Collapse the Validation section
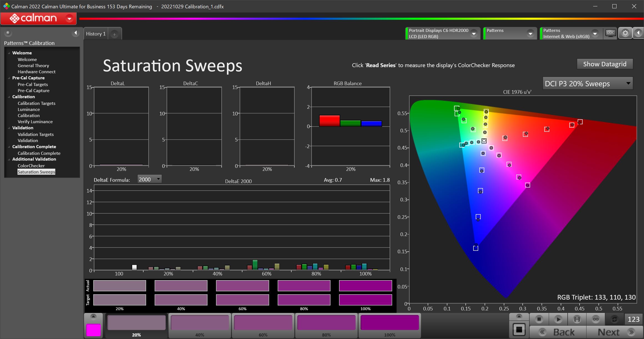 click(x=9, y=128)
